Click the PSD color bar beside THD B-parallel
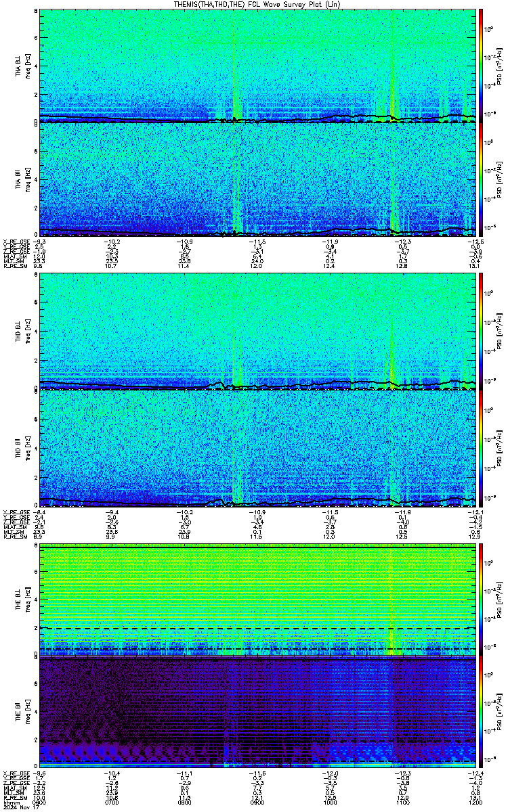 pos(481,449)
